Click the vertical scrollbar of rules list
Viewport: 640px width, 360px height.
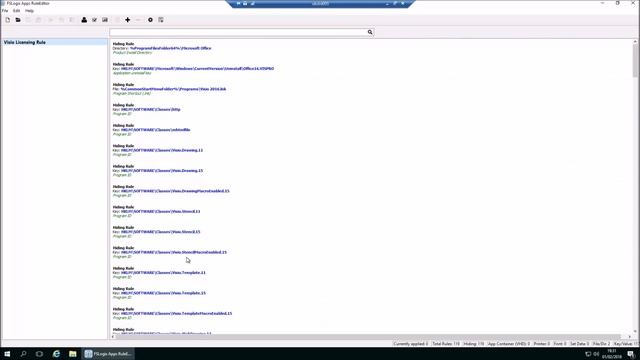coord(635,60)
